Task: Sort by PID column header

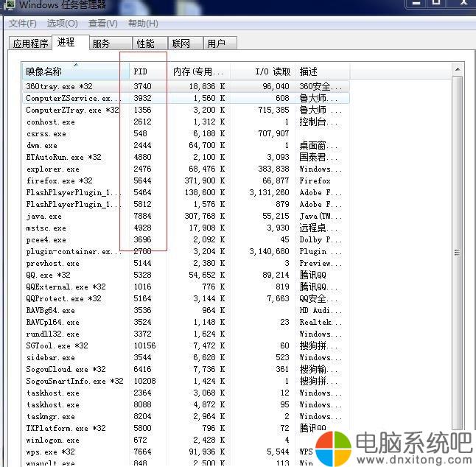Action: click(149, 71)
